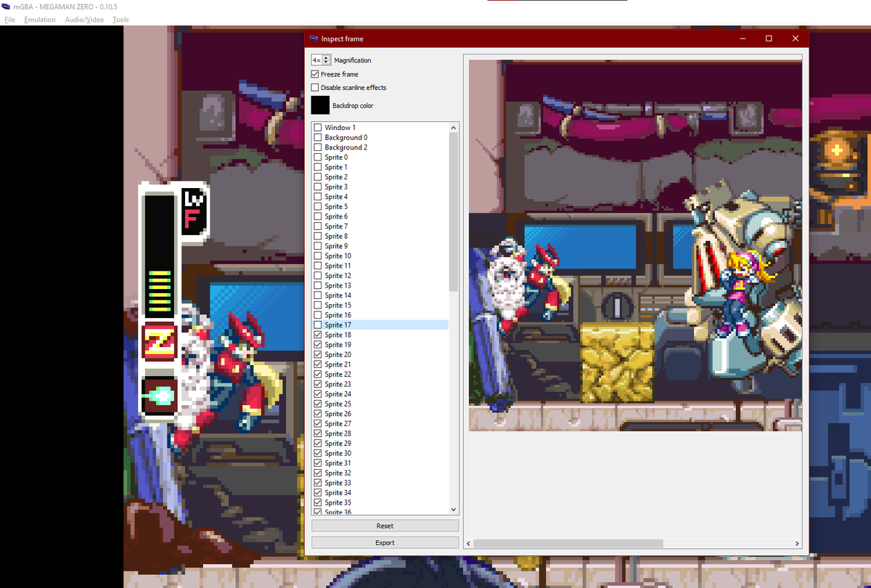Select the Sprite 13 list row
This screenshot has width=871, height=588.
380,285
